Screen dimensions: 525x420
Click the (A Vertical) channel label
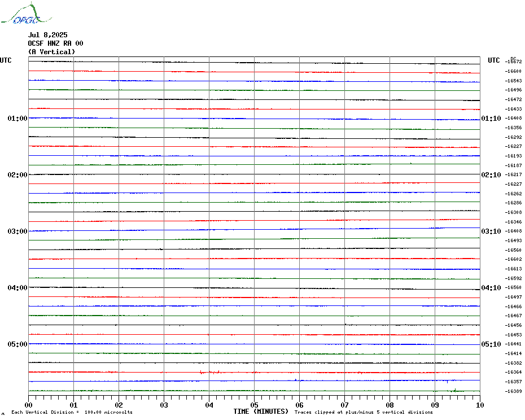pyautogui.click(x=51, y=52)
